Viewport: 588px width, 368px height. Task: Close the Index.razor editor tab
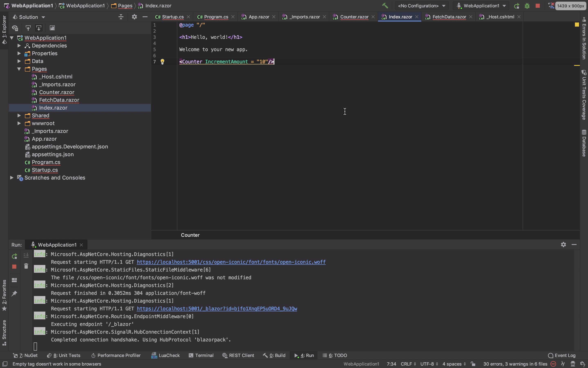coord(417,17)
